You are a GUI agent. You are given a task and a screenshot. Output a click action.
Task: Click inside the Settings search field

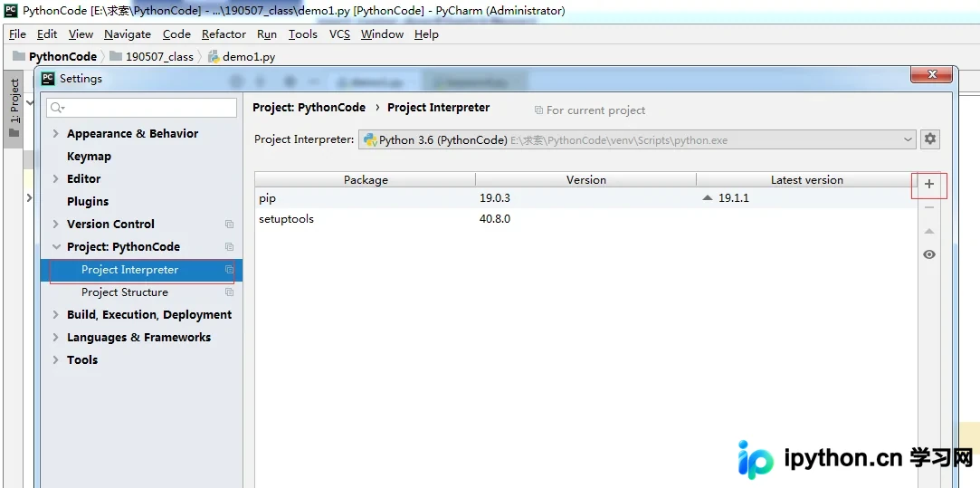pos(142,108)
